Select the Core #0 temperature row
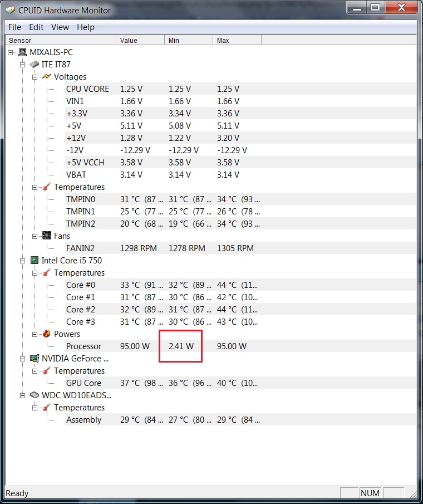423x504 pixels. point(240,285)
